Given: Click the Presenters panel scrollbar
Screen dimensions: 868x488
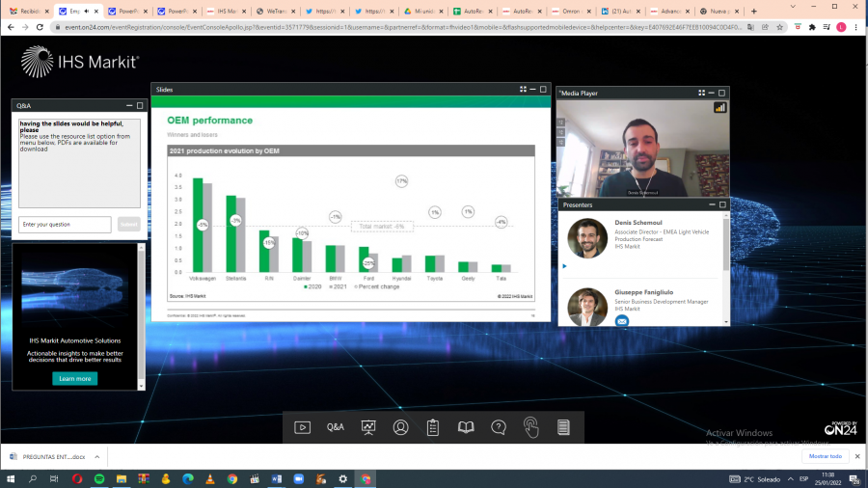Looking at the screenshot, I should (725, 243).
